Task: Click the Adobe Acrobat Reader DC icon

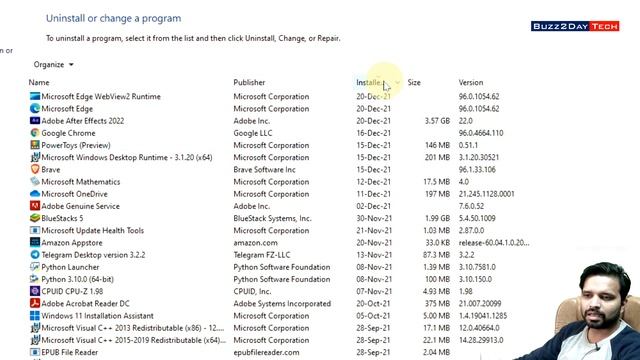Action: click(35, 304)
